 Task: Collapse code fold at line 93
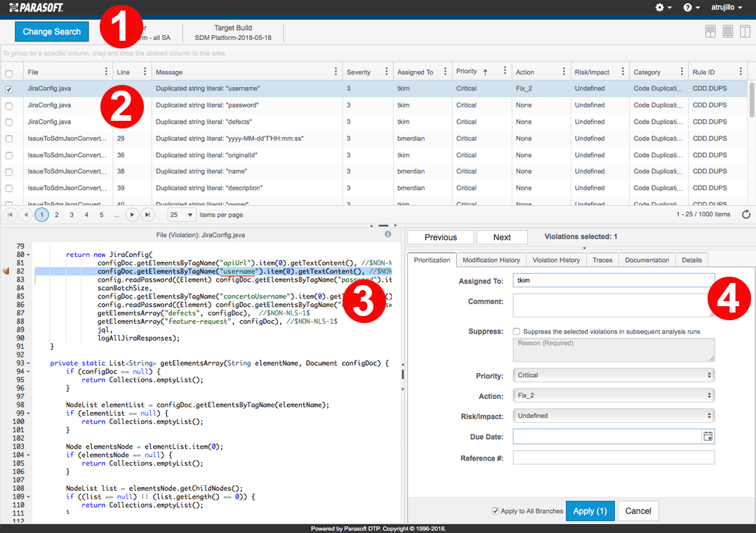29,363
